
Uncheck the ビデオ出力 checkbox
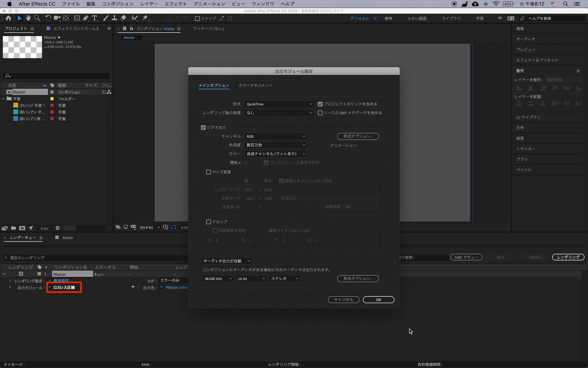click(x=203, y=127)
